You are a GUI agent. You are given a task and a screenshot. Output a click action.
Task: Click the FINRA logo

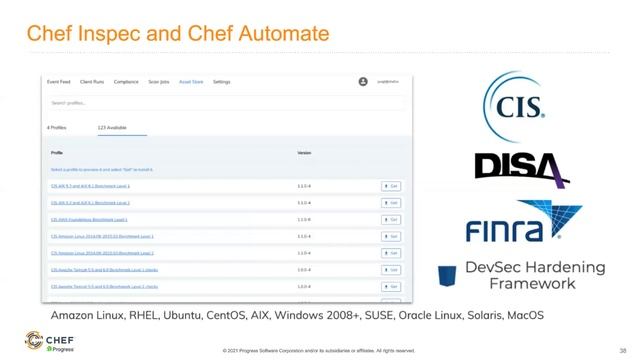click(x=524, y=221)
